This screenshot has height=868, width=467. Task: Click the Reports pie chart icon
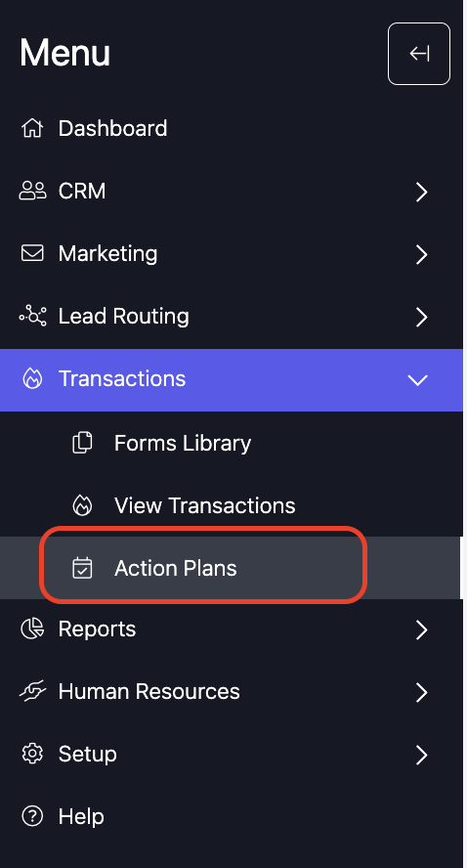pos(32,629)
